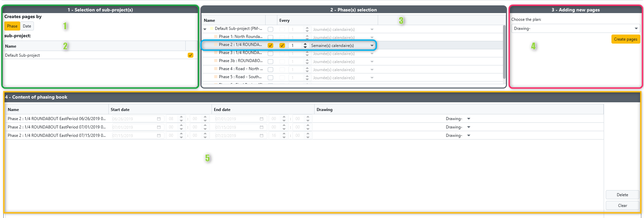
Task: Increase Phase 2 'Every' interval value
Action: coord(305,44)
